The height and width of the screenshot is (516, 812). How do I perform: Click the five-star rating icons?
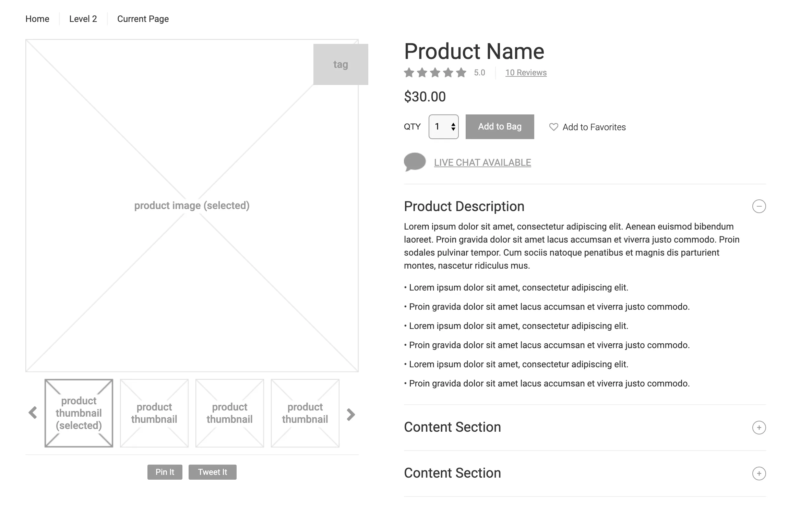435,73
